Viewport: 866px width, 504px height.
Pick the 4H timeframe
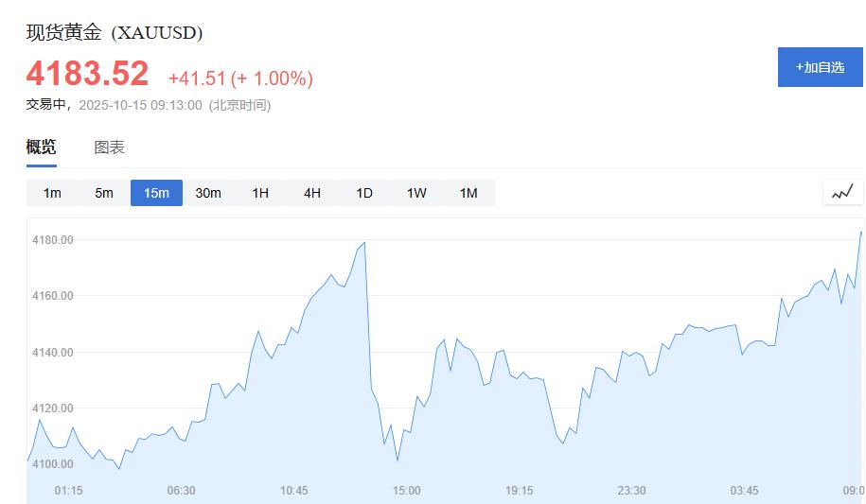[312, 193]
